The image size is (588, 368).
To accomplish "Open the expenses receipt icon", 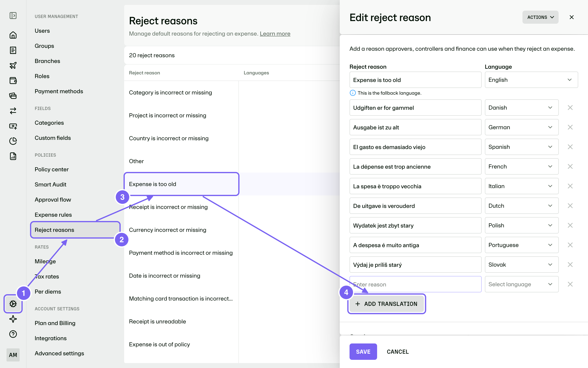I will point(13,50).
